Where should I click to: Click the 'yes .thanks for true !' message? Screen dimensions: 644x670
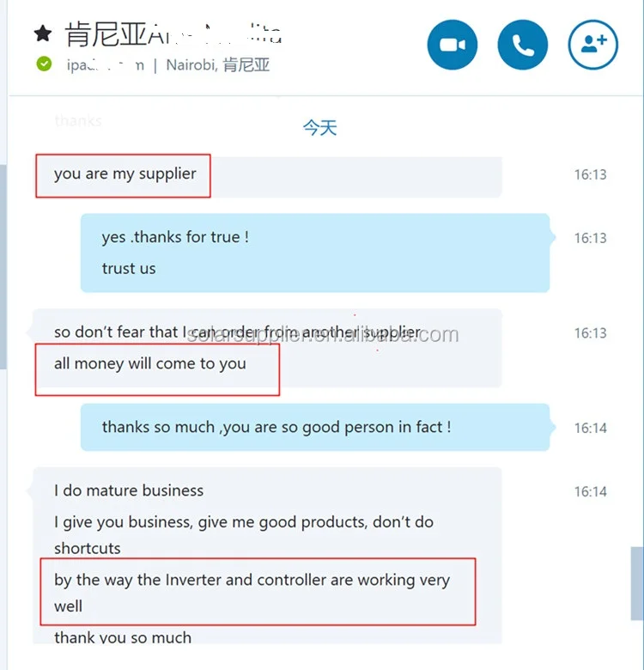point(175,237)
